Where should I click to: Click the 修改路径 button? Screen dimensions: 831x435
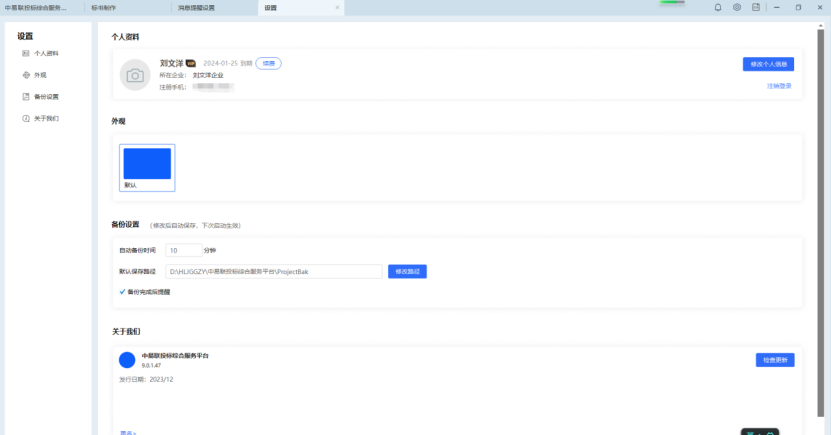(407, 271)
